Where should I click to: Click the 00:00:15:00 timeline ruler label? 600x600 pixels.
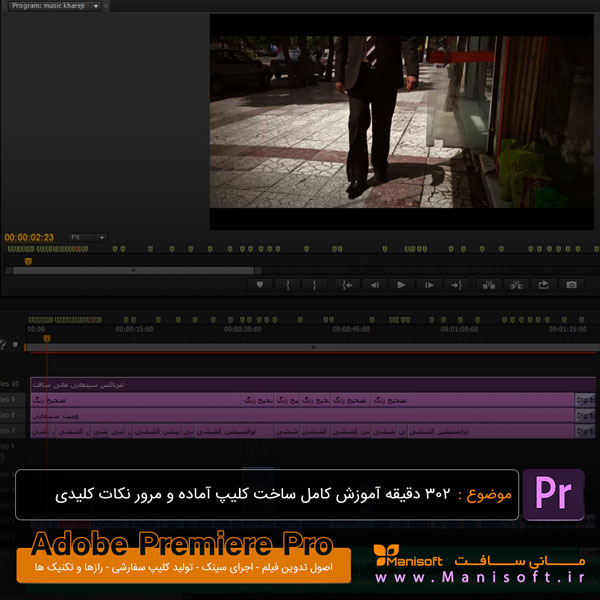pos(134,329)
